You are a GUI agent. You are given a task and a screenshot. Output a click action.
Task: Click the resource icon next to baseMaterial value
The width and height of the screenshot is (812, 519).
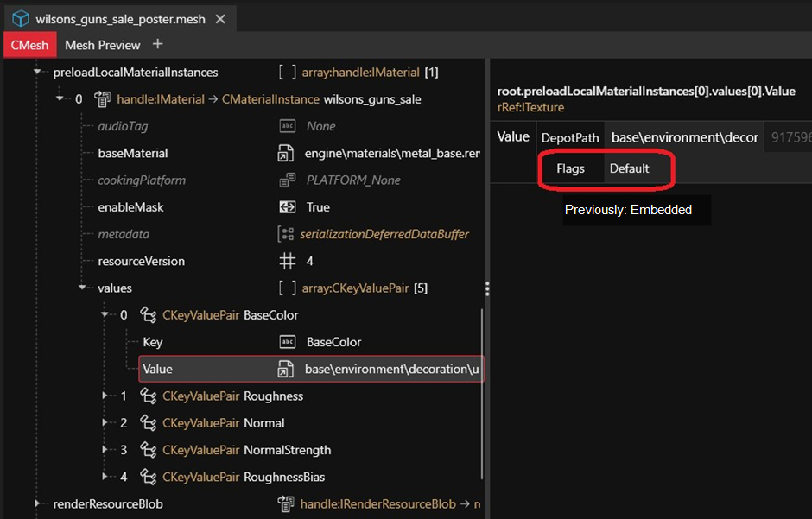point(287,154)
